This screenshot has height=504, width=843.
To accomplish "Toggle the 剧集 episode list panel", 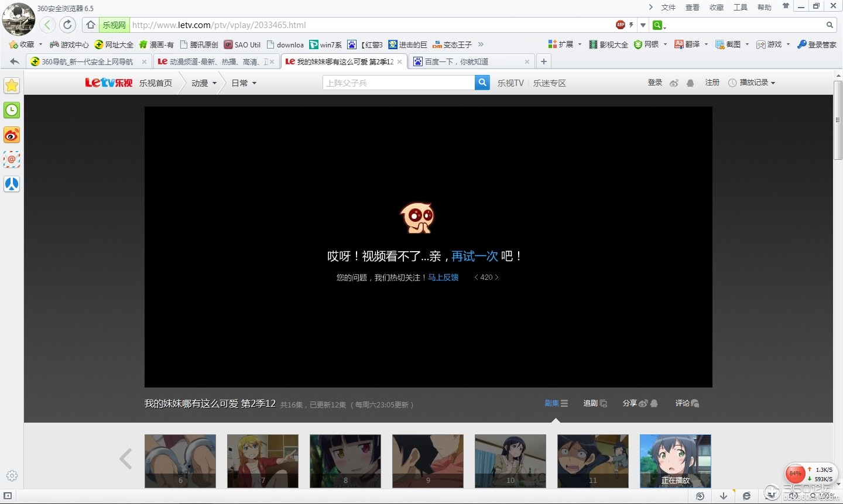I will coord(556,403).
